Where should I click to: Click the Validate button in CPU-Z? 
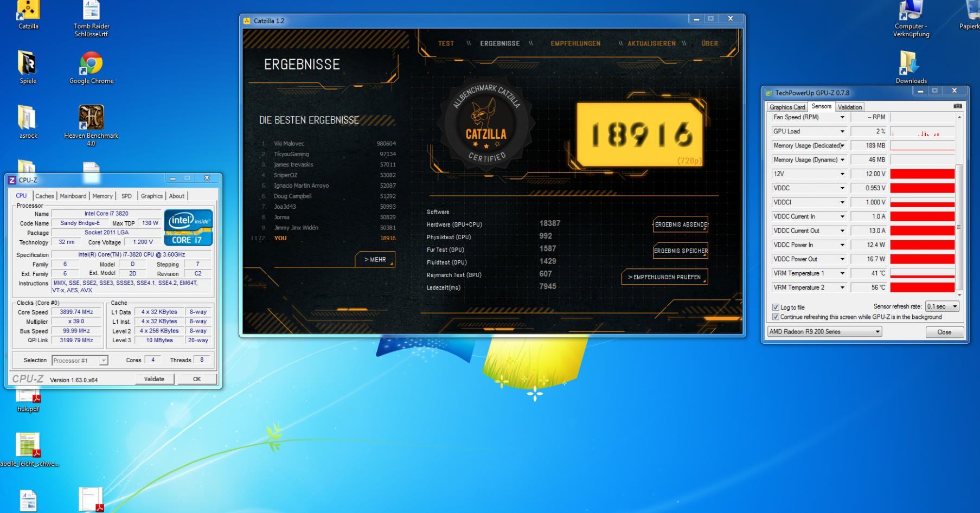[154, 379]
